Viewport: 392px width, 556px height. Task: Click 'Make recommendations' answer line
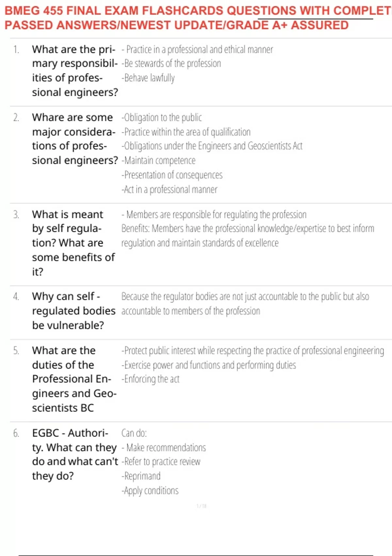(x=164, y=447)
